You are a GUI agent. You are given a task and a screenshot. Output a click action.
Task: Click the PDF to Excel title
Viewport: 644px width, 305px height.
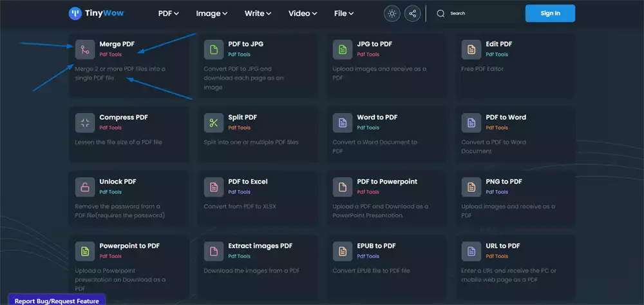[x=248, y=181]
